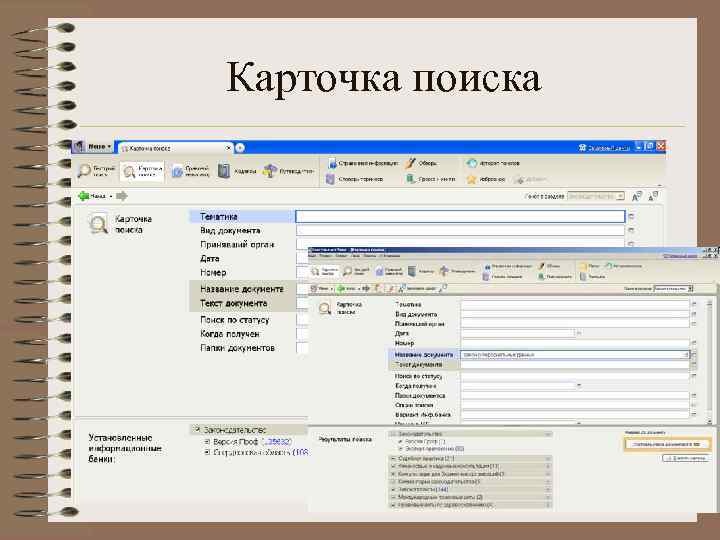Toggle Эксперт приложение checkbox in search results

click(x=401, y=449)
